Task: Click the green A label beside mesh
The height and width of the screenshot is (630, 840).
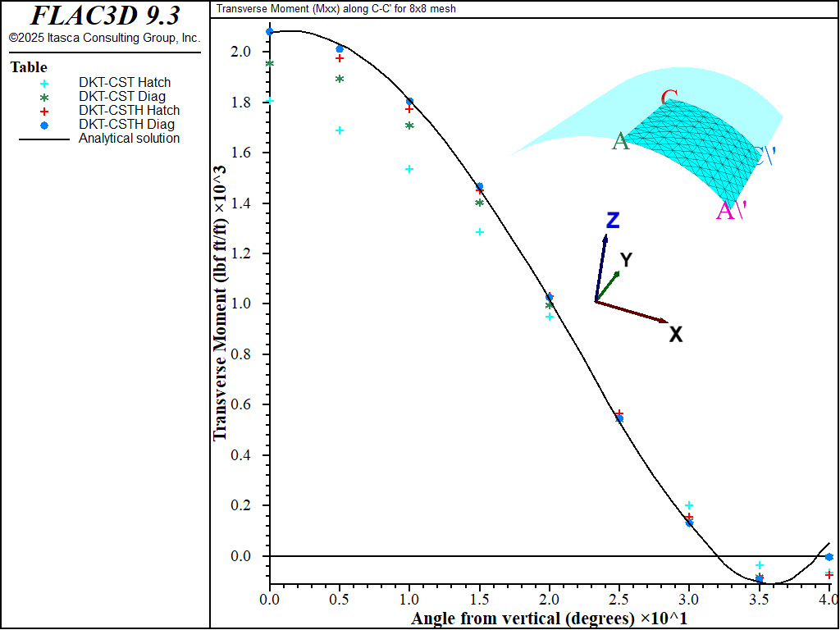Action: click(621, 142)
